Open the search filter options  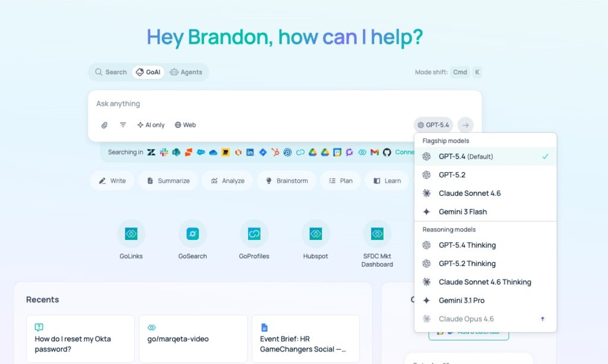122,125
